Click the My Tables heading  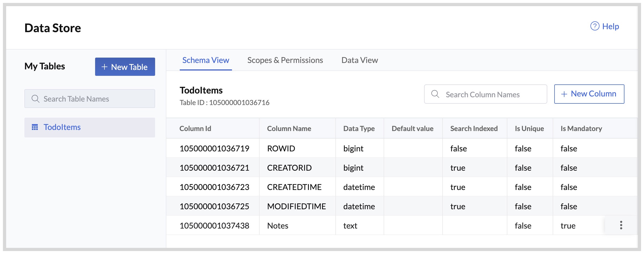click(44, 66)
